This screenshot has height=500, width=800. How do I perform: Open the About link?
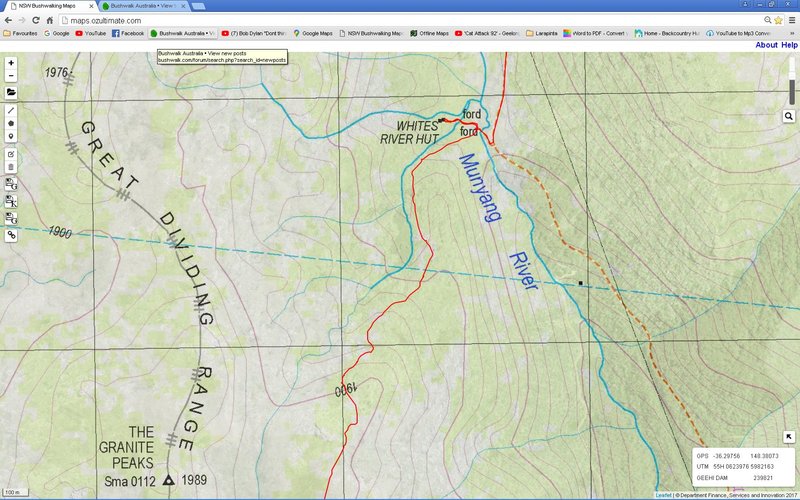pos(766,45)
